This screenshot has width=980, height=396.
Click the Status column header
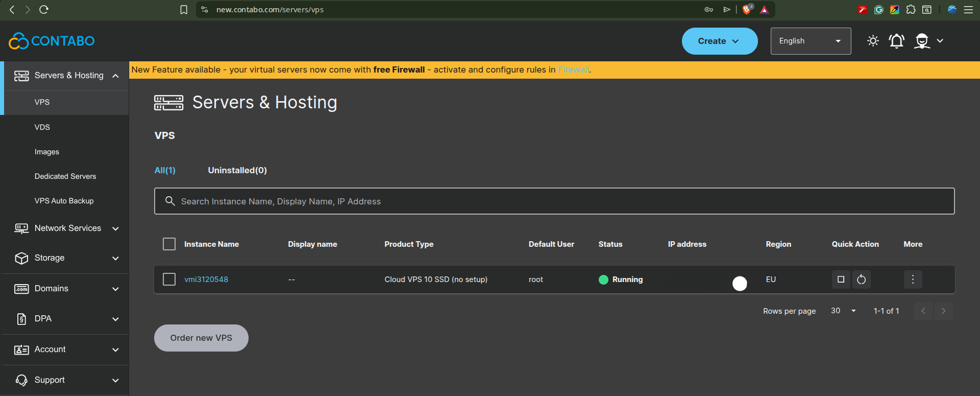point(610,244)
